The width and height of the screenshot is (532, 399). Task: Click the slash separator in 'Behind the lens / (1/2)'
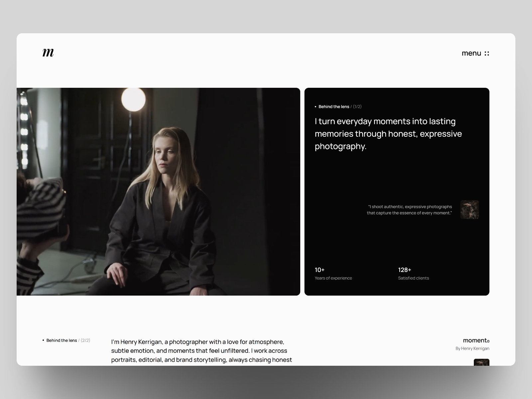point(351,106)
